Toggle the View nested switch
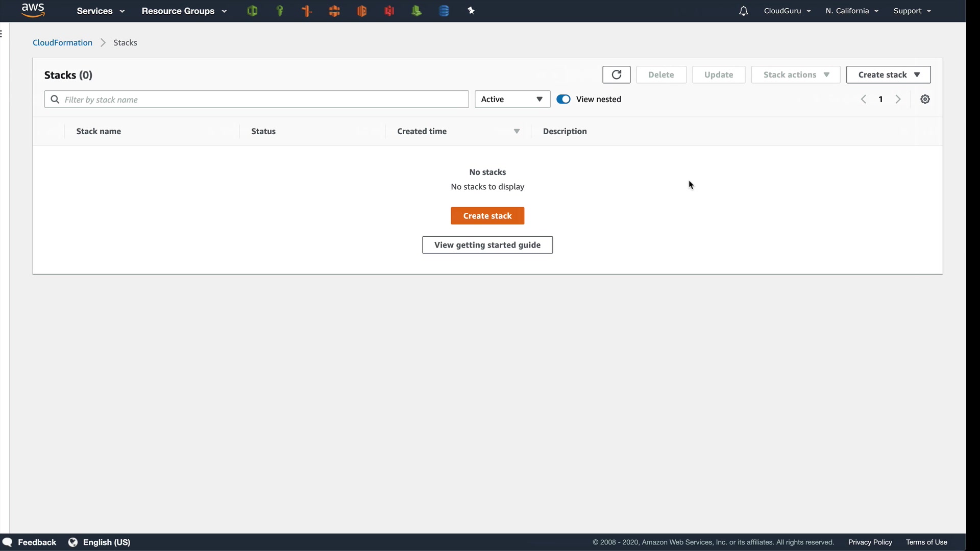Screen dimensions: 980x551 tap(563, 99)
